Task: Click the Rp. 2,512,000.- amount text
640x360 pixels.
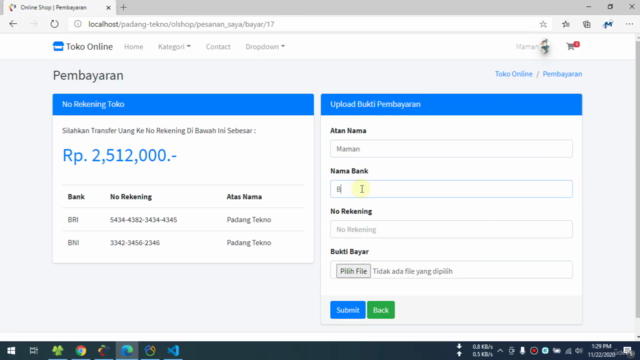Action: pos(120,155)
